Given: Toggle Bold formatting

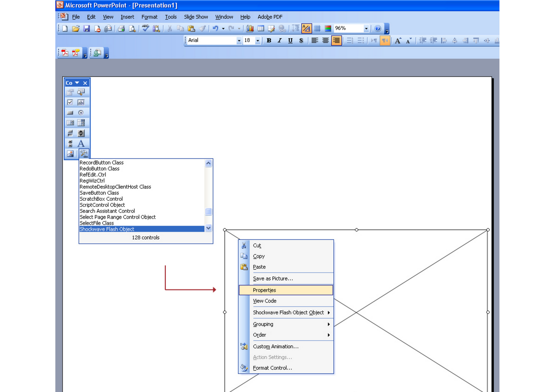Looking at the screenshot, I should [269, 41].
